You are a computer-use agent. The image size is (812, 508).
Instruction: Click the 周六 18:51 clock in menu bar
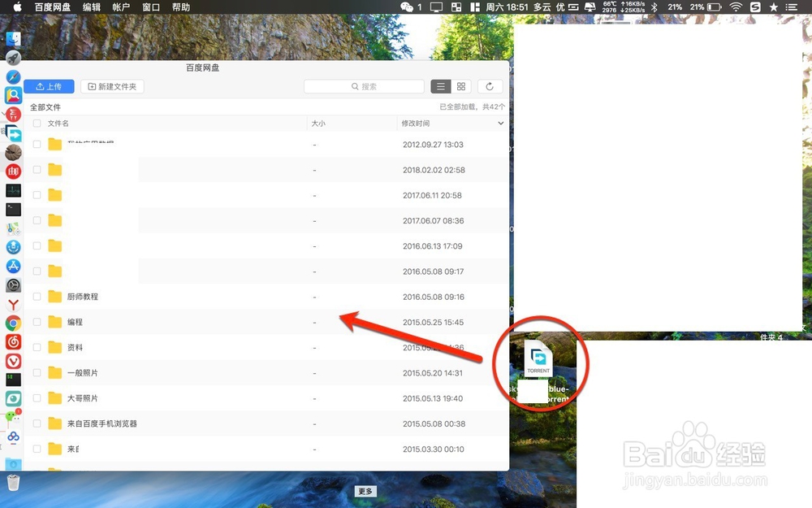(507, 7)
